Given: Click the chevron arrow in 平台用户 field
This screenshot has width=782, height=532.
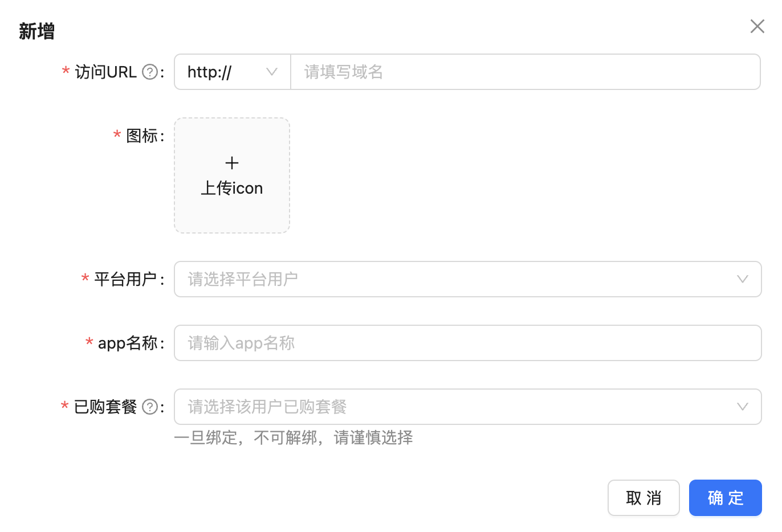Looking at the screenshot, I should point(742,279).
